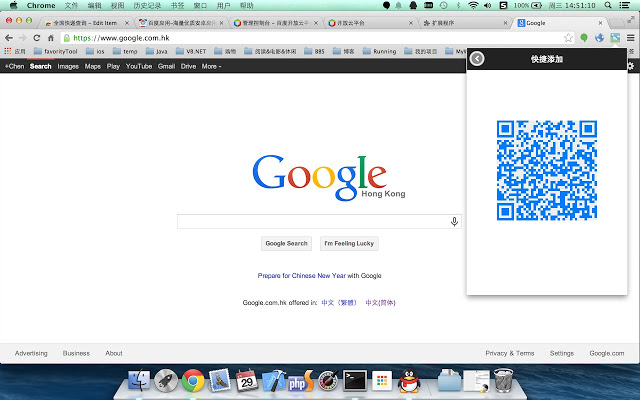Viewport: 640px width, 400px height.
Task: Click the I'm Feeling Lucky button
Action: pos(349,243)
